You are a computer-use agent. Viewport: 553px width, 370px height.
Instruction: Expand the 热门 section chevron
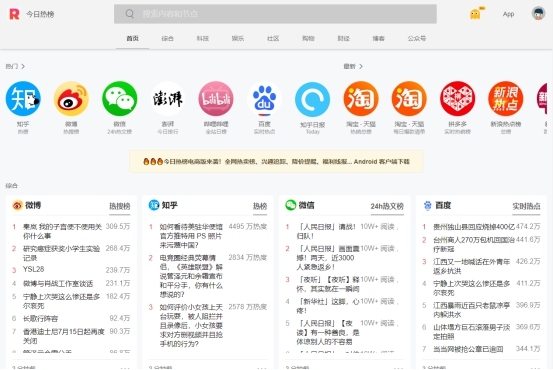23,66
